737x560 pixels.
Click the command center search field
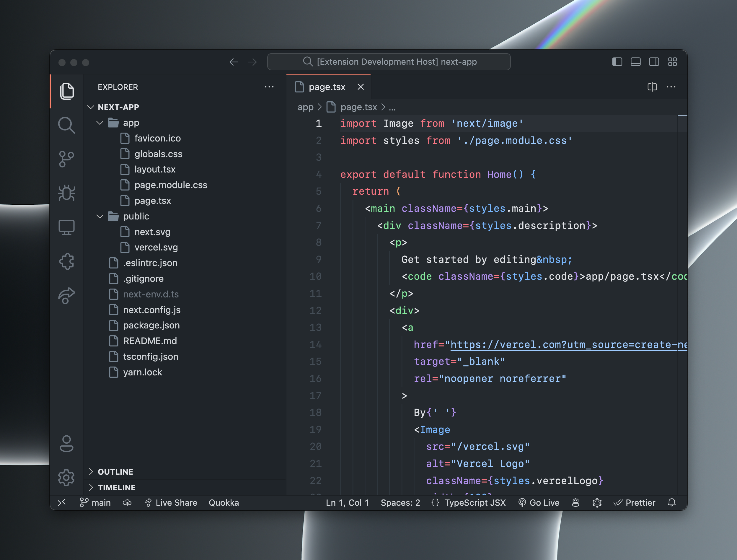coord(389,62)
